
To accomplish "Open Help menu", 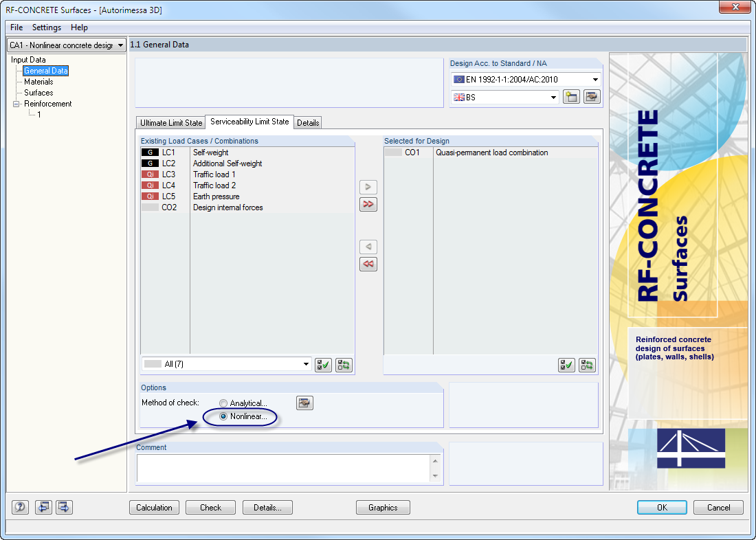I will tap(79, 27).
